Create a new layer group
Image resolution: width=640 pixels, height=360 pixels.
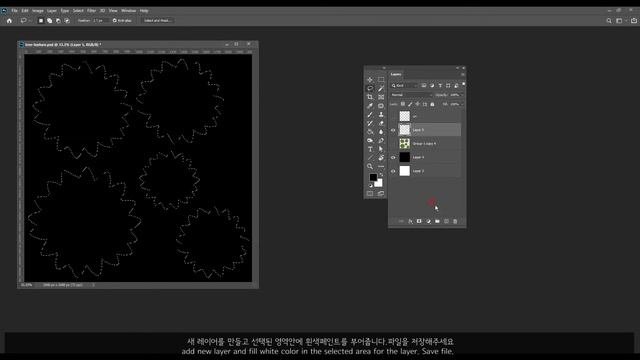click(x=437, y=221)
